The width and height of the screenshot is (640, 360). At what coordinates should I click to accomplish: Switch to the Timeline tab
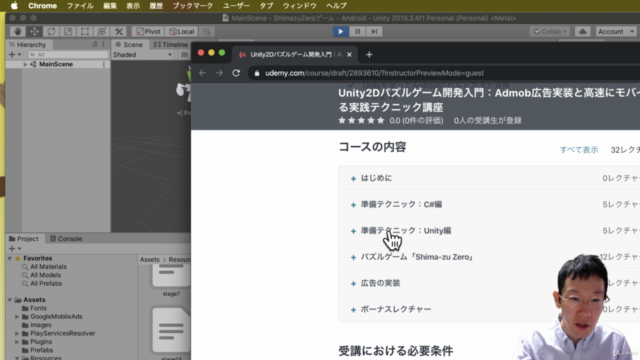[x=171, y=44]
